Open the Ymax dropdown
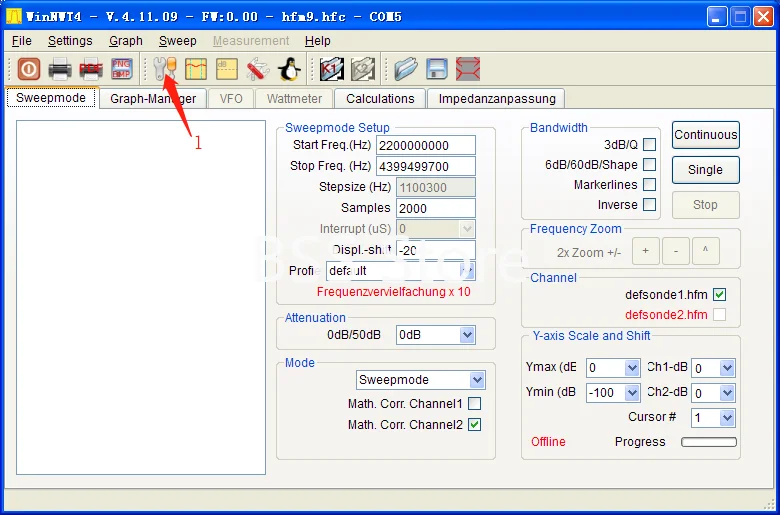 point(613,368)
